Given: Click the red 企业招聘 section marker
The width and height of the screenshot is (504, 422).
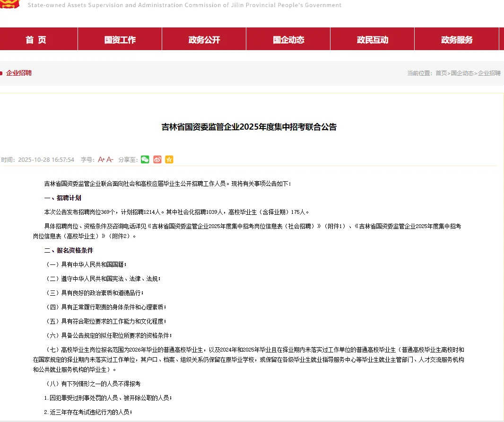Looking at the screenshot, I should coord(18,73).
